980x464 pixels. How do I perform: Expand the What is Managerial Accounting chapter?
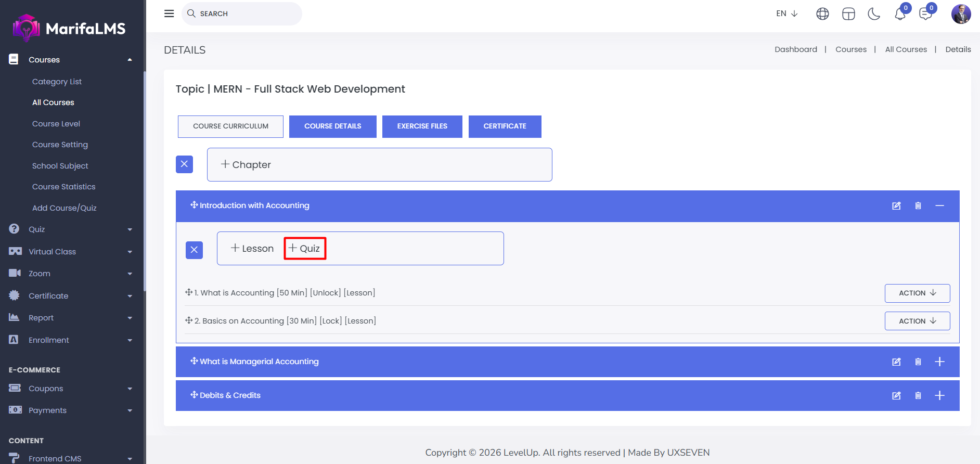939,362
